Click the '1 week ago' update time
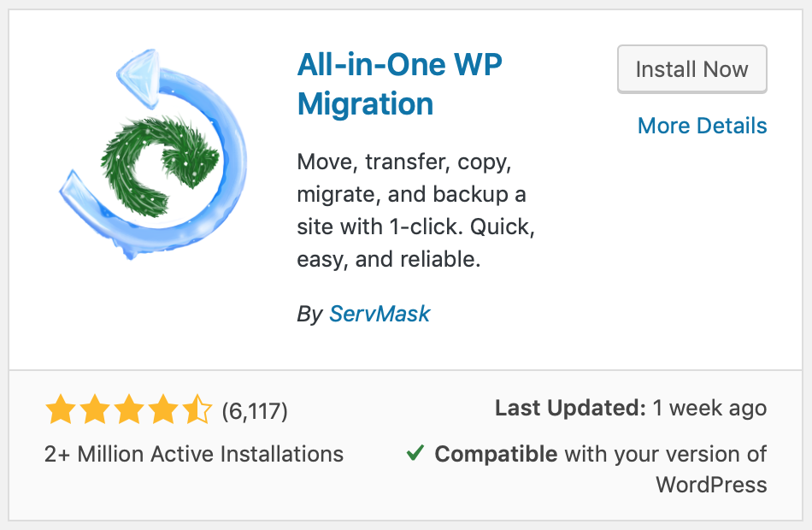812x530 pixels. pos(709,409)
